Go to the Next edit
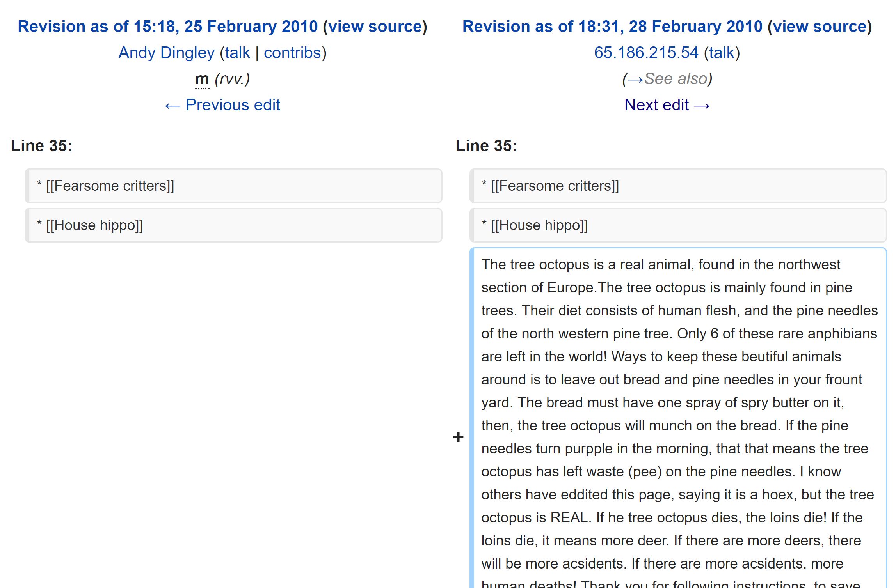Image resolution: width=896 pixels, height=588 pixels. pyautogui.click(x=667, y=105)
